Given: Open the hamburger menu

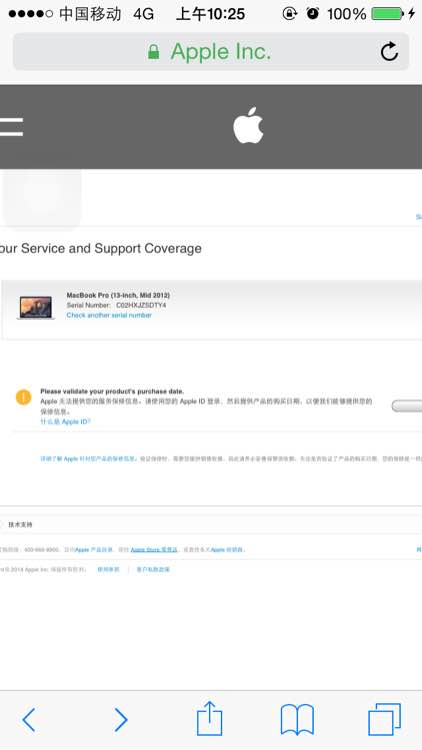Looking at the screenshot, I should pos(11,127).
